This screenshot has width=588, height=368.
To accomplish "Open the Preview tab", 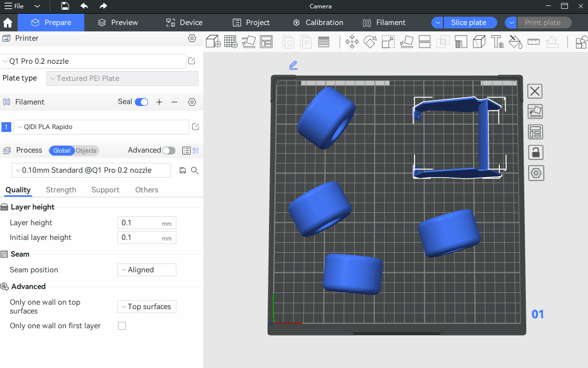I will [x=118, y=23].
